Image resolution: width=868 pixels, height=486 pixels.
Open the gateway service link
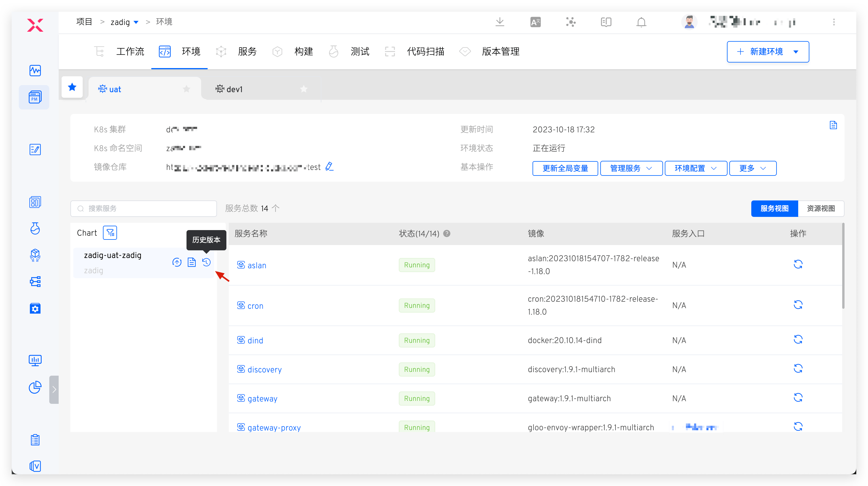click(x=262, y=399)
